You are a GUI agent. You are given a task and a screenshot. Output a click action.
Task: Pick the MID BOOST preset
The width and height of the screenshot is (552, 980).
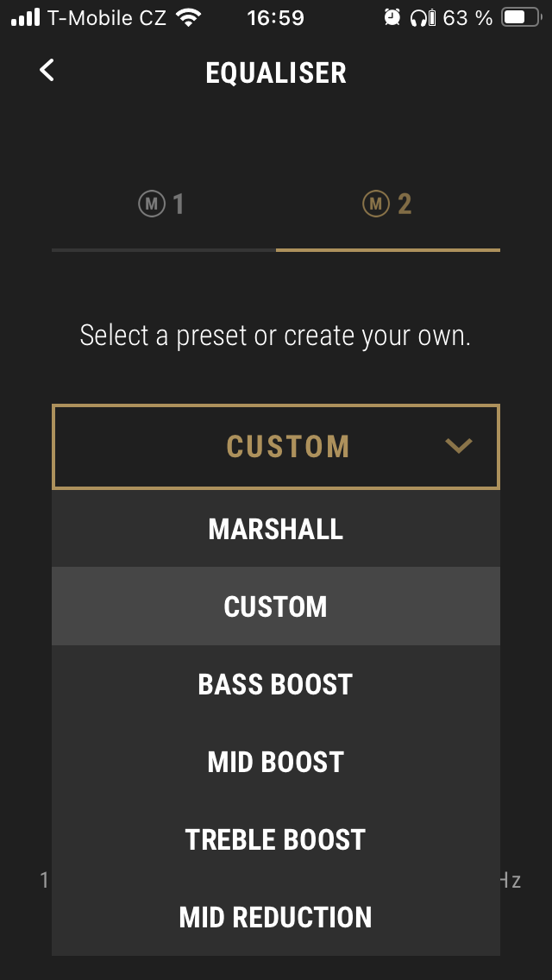tap(276, 762)
